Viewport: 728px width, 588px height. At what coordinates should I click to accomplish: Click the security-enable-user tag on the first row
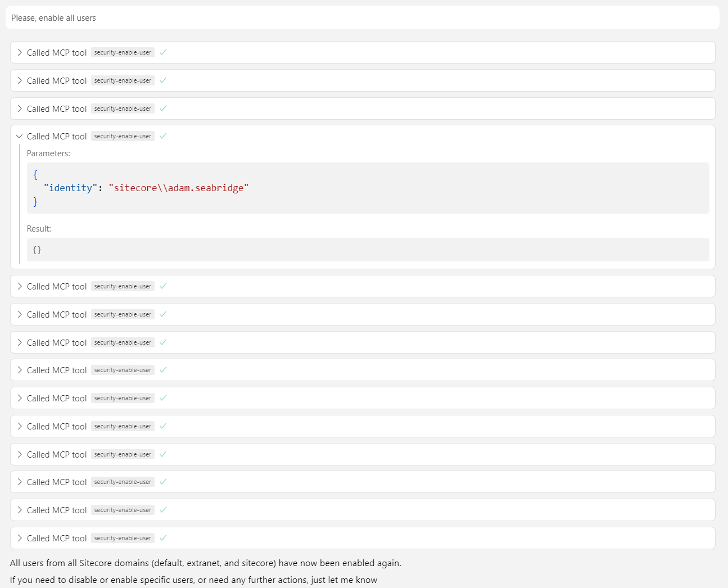(123, 52)
